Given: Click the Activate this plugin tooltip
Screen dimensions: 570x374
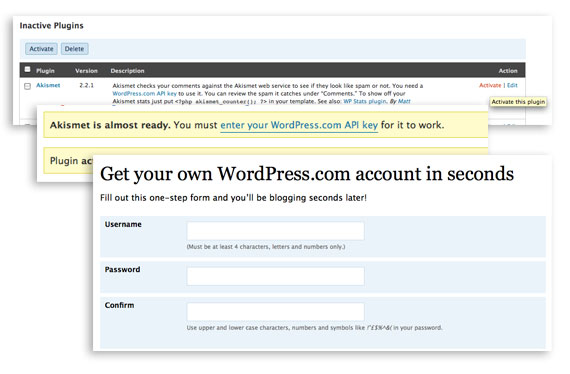Looking at the screenshot, I should pos(518,102).
